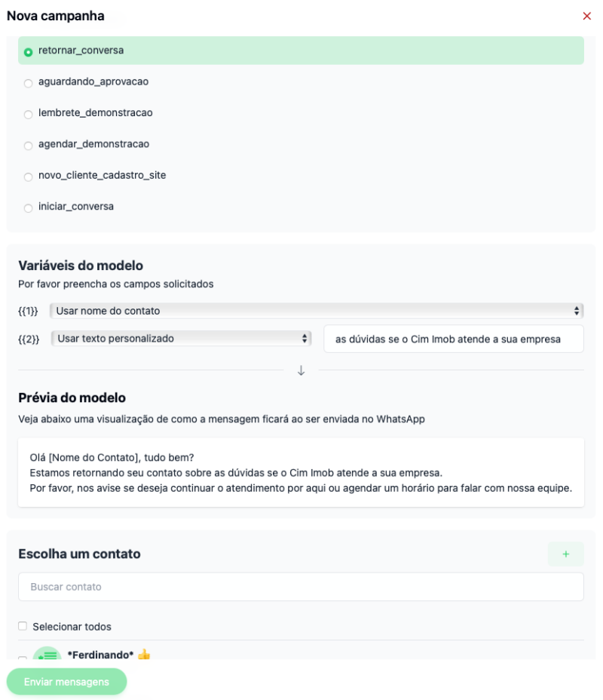The height and width of the screenshot is (700, 603).
Task: Check the Ferdinando contact checkbox
Action: click(23, 658)
